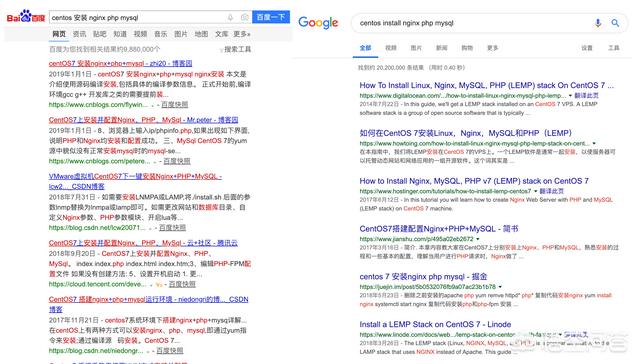Open the Baidu 文库 tab
This screenshot has height=364, width=640.
pyautogui.click(x=222, y=34)
